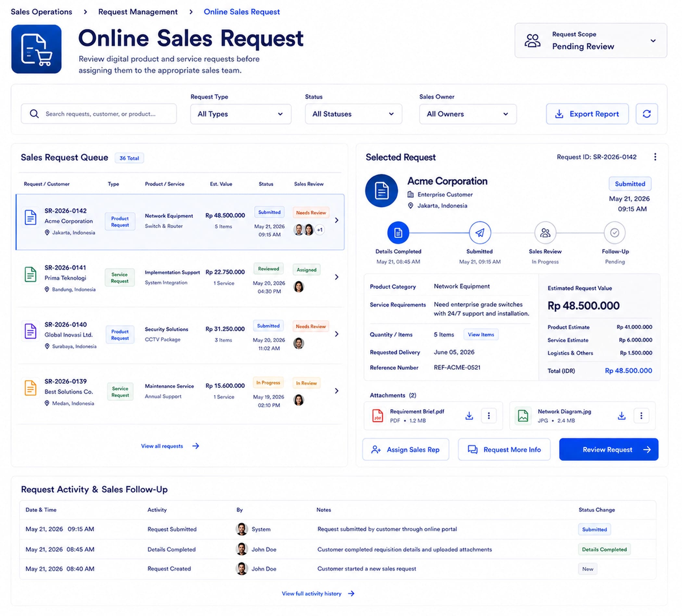The height and width of the screenshot is (616, 682).
Task: Click the people icon in Request Scope
Action: click(x=533, y=41)
